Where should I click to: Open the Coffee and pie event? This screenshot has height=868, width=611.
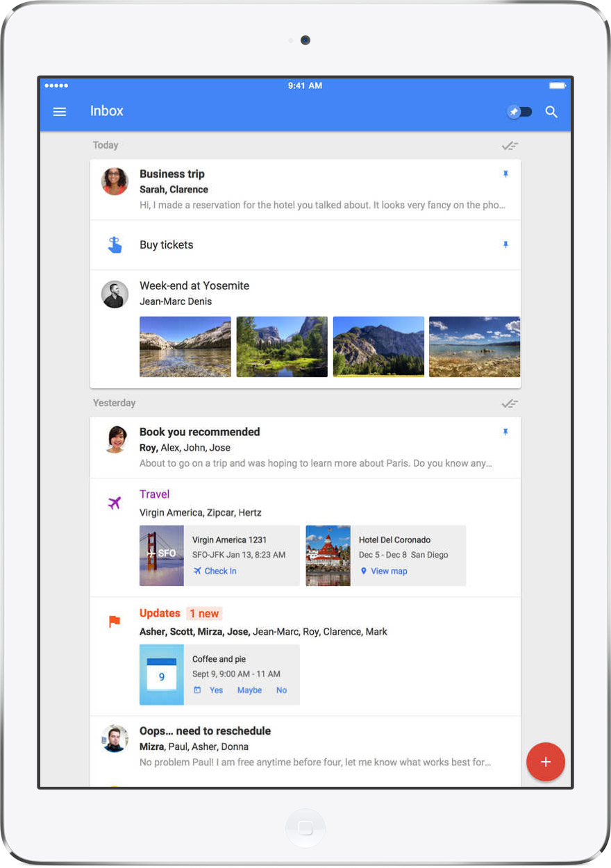[219, 675]
